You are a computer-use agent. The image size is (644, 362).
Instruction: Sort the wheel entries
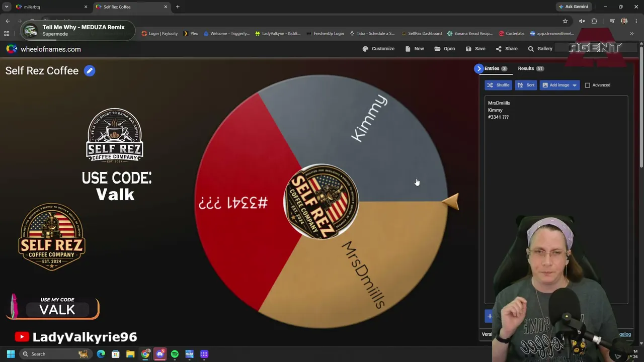[526, 85]
